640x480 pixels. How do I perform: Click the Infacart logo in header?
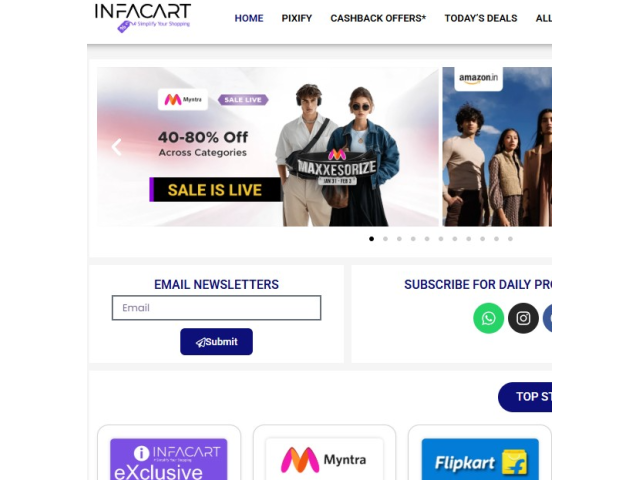[143, 18]
